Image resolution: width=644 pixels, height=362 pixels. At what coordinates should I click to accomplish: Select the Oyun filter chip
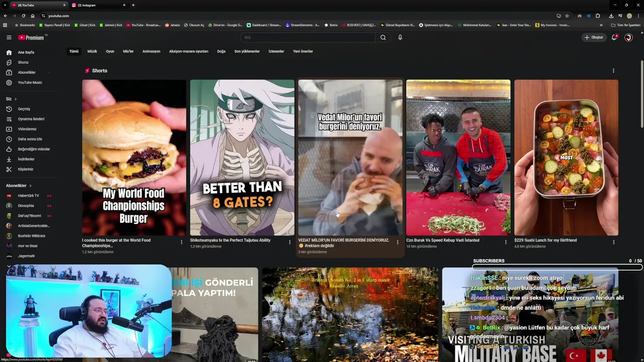(x=110, y=51)
